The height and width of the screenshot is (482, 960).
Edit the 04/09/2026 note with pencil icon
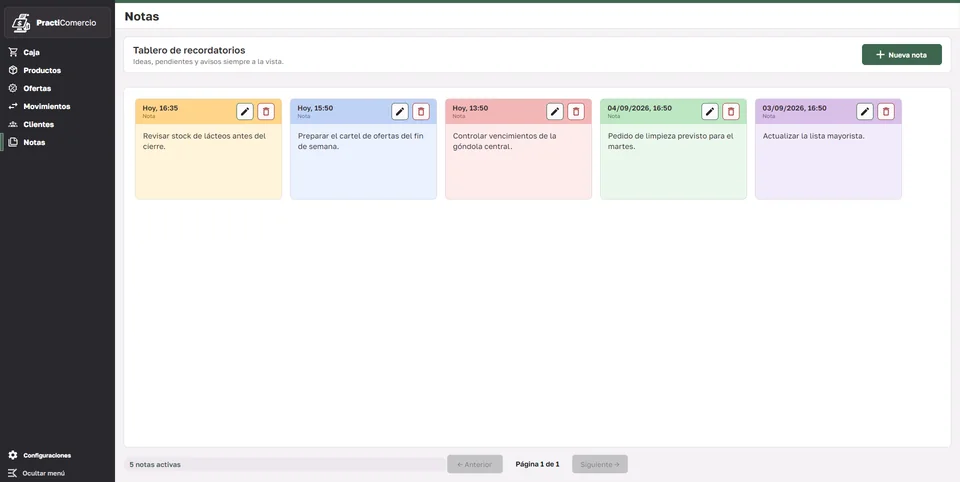click(710, 111)
